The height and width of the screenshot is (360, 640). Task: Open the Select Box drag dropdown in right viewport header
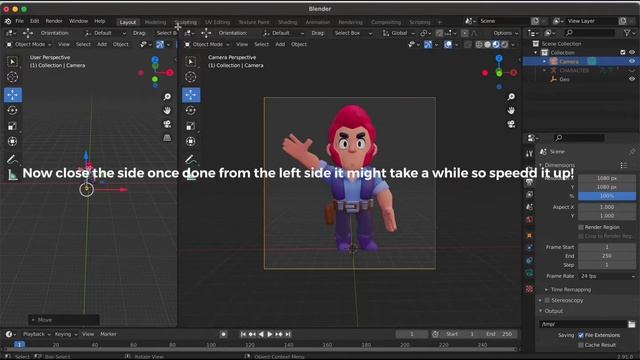[x=352, y=33]
